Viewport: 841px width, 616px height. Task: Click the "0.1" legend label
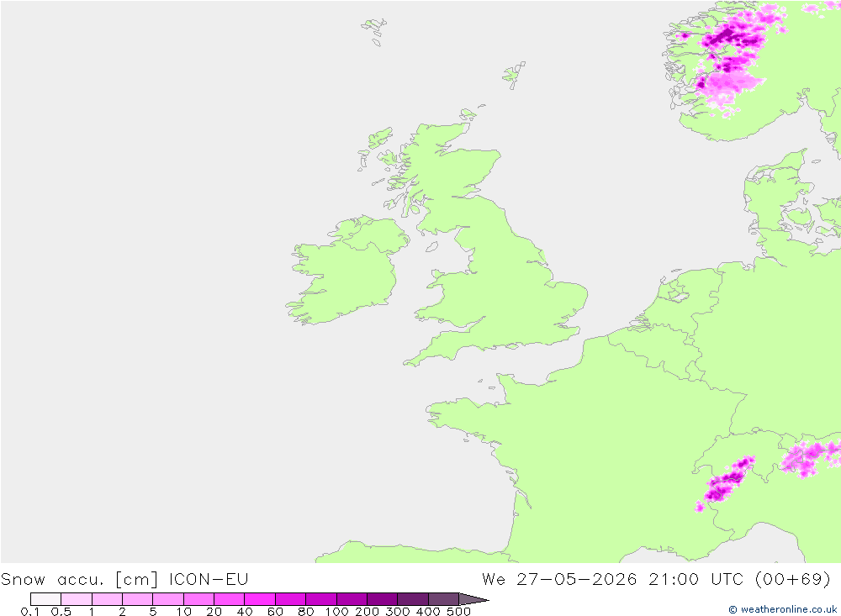click(x=29, y=612)
